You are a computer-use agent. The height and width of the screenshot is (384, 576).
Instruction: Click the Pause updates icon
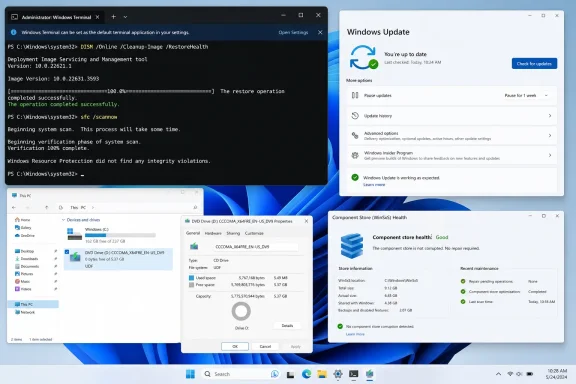pyautogui.click(x=355, y=96)
